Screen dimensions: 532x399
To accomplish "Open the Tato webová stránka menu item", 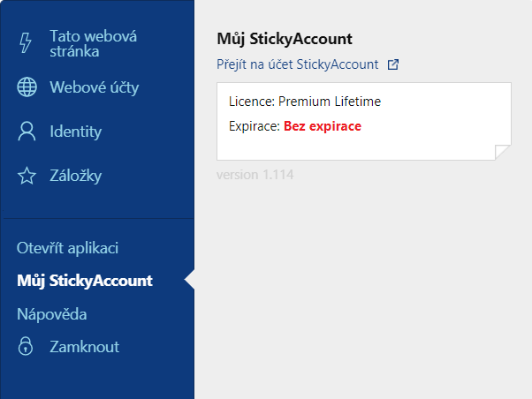I will point(94,44).
